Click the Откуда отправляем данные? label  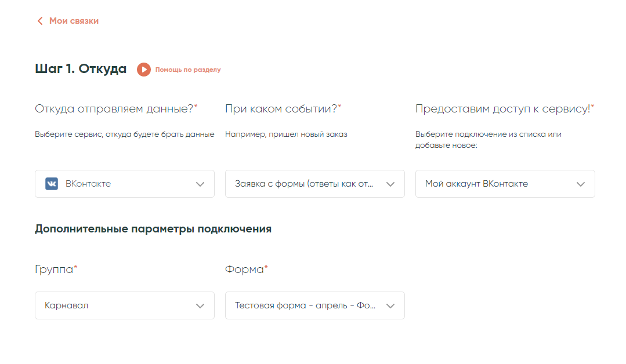click(x=114, y=108)
